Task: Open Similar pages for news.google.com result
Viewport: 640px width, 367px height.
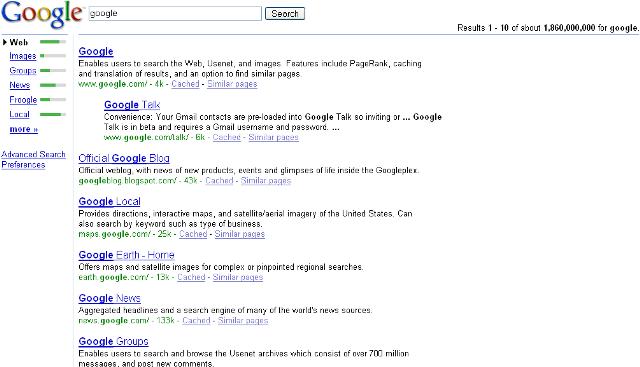Action: point(243,321)
